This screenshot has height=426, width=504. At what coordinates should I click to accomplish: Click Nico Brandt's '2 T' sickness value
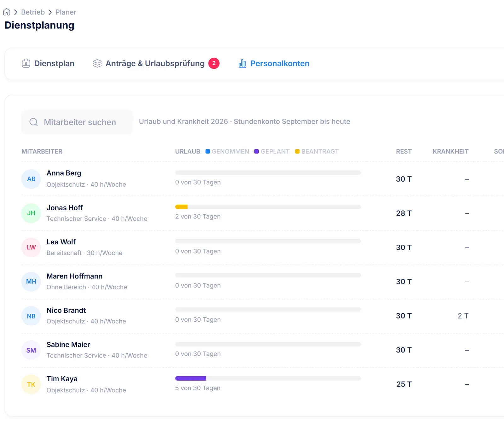point(463,316)
